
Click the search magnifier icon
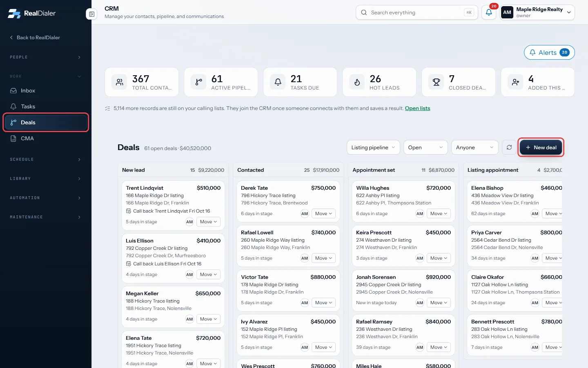(x=364, y=13)
